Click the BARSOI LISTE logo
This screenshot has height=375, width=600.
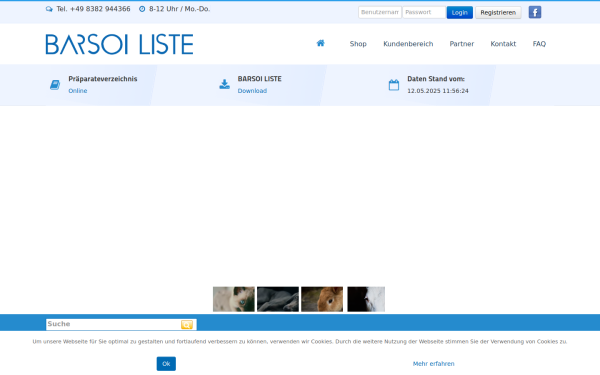(x=119, y=44)
